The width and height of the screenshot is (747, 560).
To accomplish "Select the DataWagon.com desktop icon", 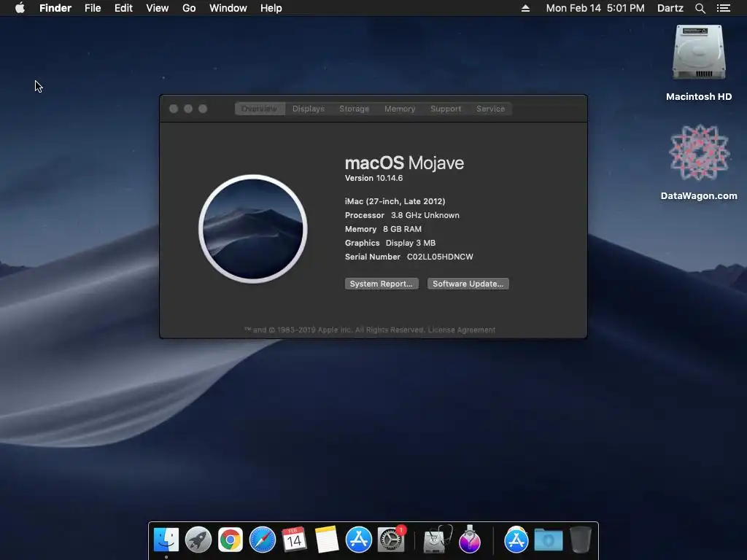I will [699, 152].
